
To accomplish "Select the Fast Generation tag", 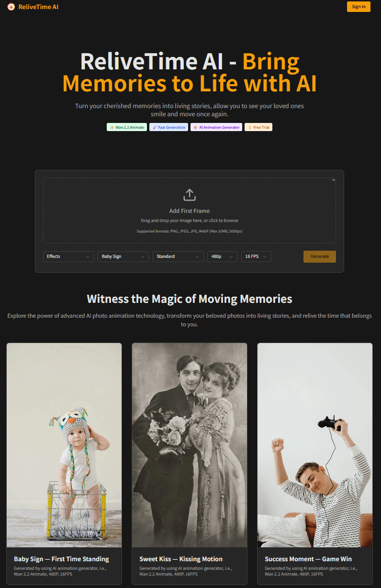I will click(169, 127).
